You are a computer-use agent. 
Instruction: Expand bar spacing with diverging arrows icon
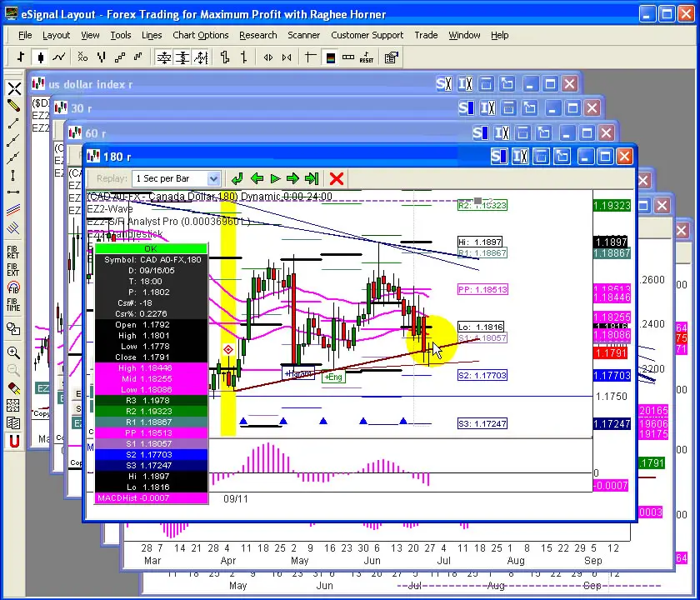point(268,57)
